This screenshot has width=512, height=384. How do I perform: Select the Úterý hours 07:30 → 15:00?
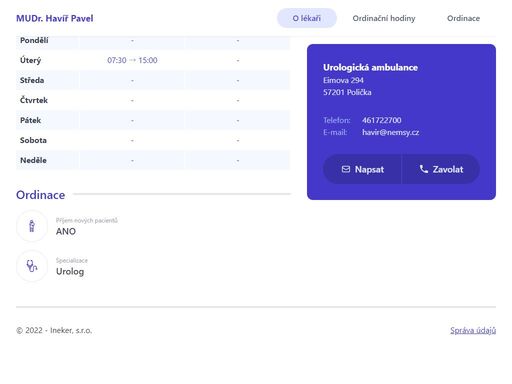(132, 60)
